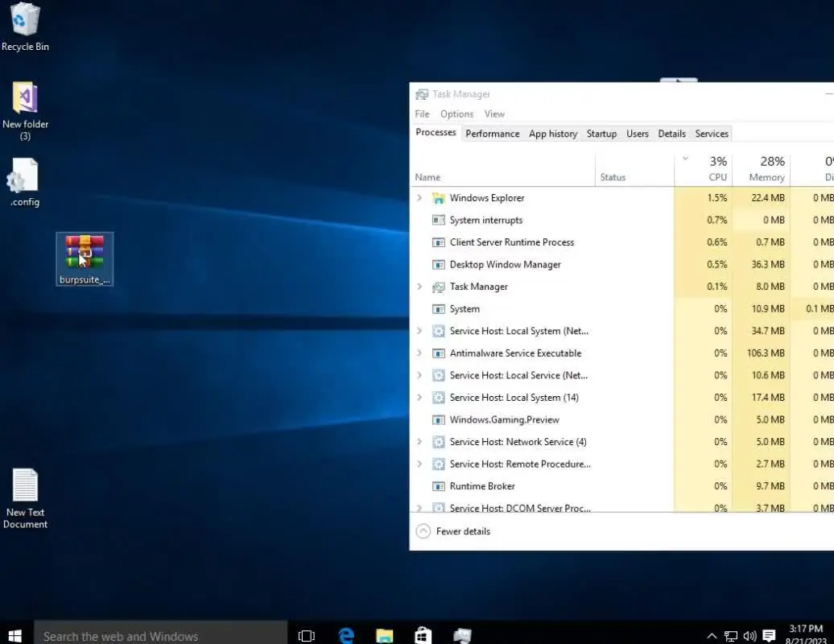The width and height of the screenshot is (834, 644).
Task: Launch File Explorer from the taskbar
Action: 385,635
